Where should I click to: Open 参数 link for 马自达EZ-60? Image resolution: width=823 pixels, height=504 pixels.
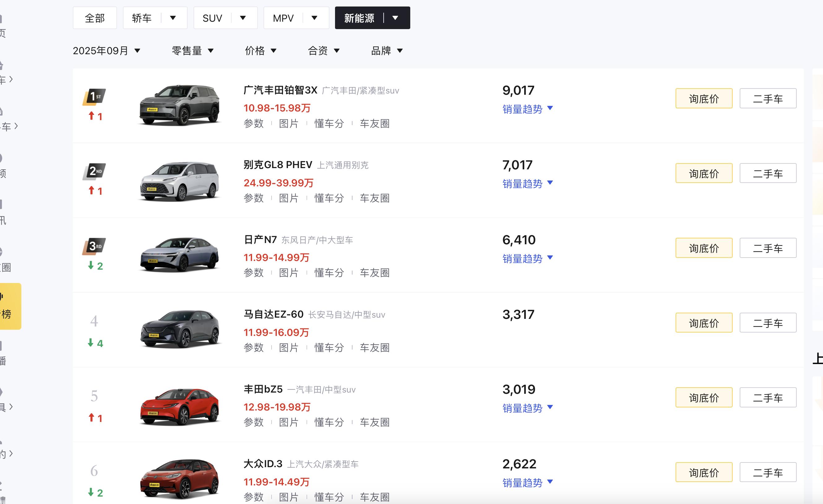coord(254,348)
